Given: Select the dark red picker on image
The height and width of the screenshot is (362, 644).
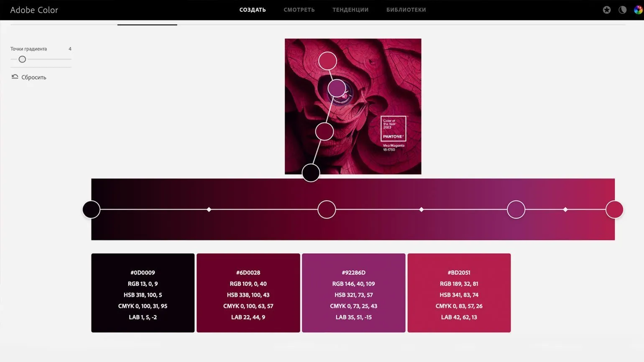Looking at the screenshot, I should [x=324, y=131].
